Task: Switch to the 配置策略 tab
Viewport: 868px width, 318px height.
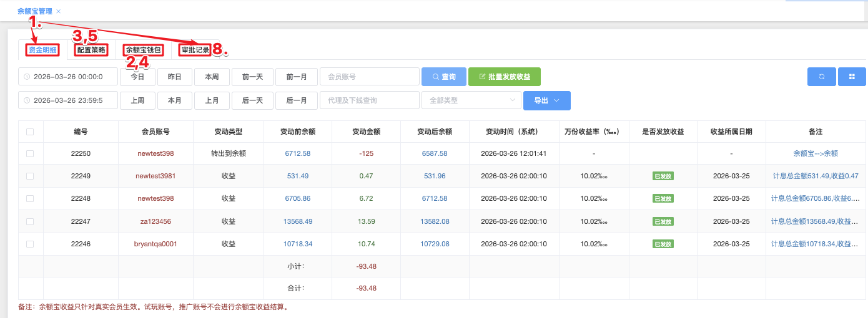Action: click(91, 50)
